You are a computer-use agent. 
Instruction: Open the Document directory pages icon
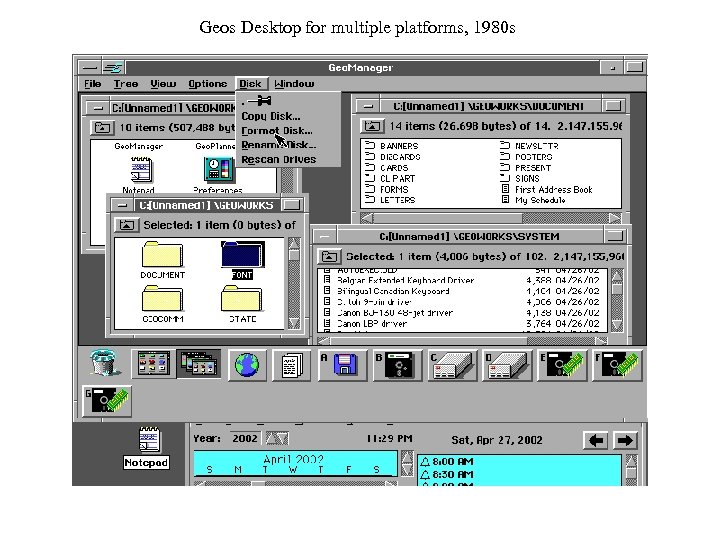(x=292, y=366)
